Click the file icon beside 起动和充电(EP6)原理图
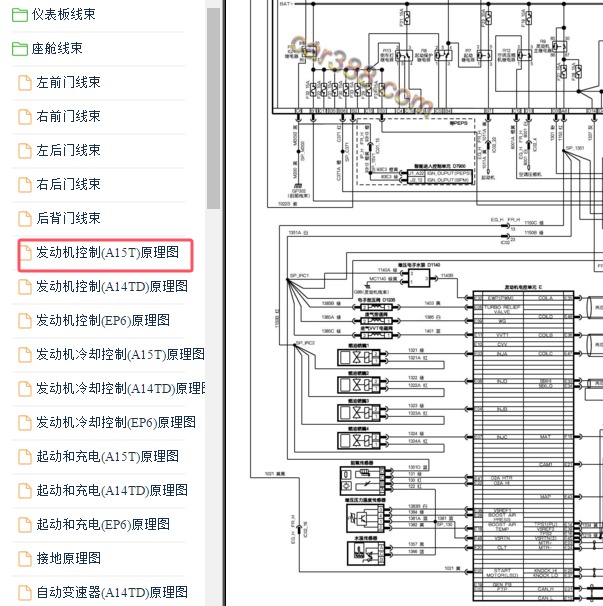The width and height of the screenshot is (603, 606). pyautogui.click(x=25, y=525)
